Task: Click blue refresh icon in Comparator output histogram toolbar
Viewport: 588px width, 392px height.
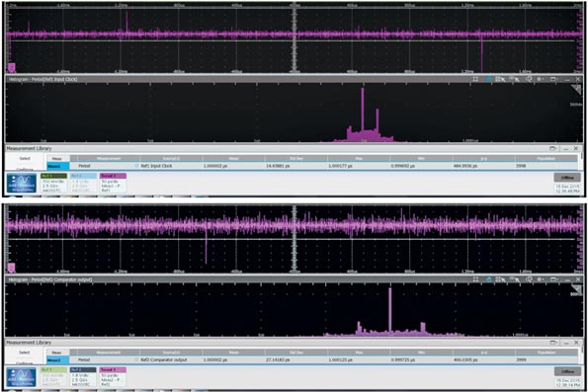Action: tap(488, 279)
